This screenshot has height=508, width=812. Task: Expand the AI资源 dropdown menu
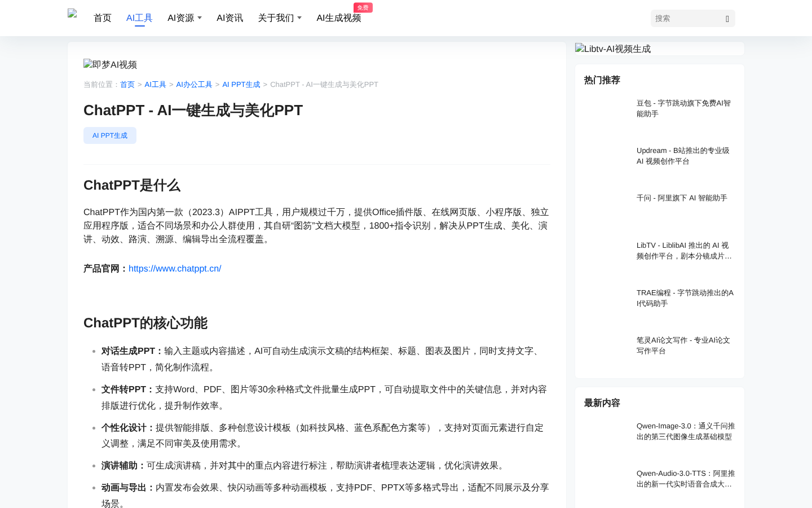pyautogui.click(x=184, y=18)
